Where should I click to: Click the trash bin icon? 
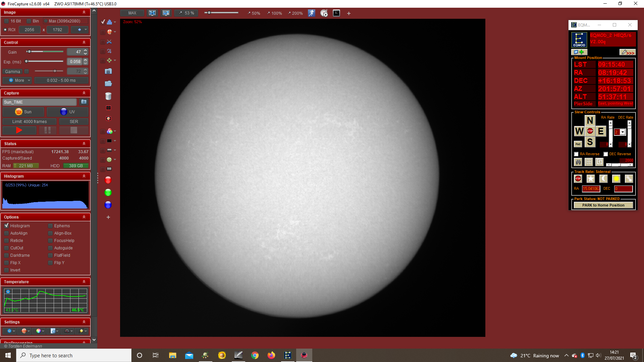point(108,96)
